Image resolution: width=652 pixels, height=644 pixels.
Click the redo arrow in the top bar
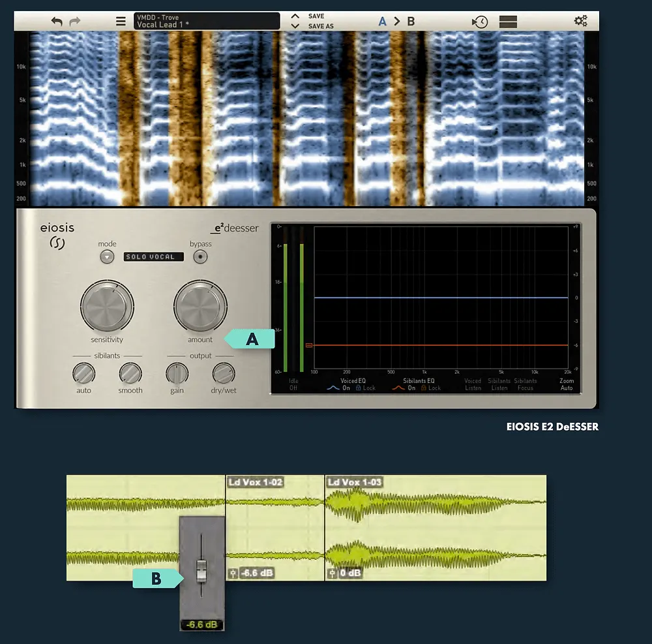point(74,22)
